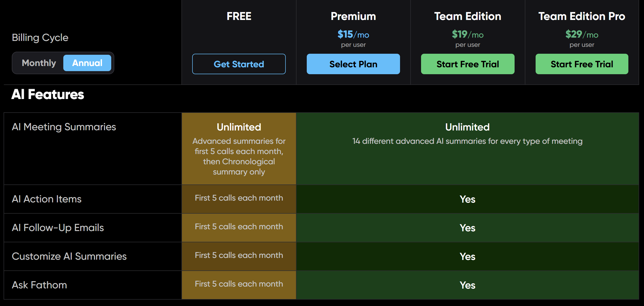The image size is (644, 306).
Task: Start Free Trial for Team Edition
Action: click(468, 64)
